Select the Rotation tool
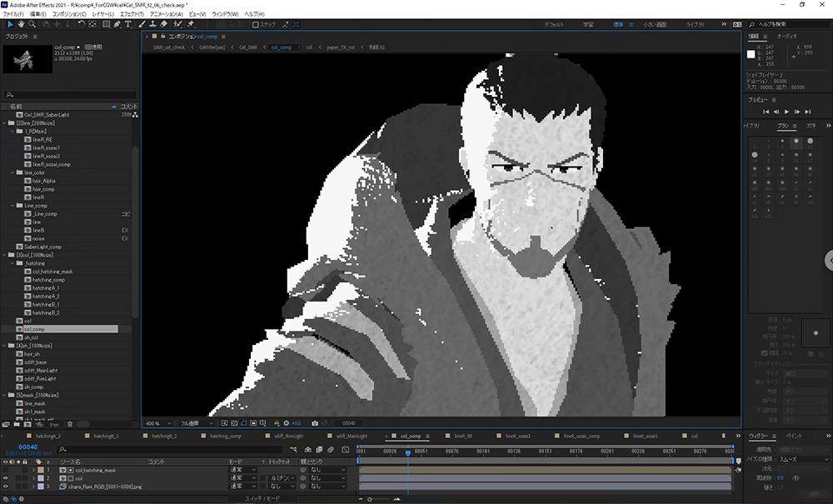 82,24
